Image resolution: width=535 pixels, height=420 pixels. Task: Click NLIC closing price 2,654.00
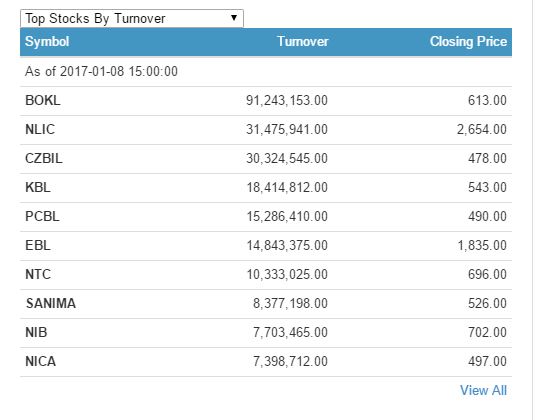coord(482,129)
